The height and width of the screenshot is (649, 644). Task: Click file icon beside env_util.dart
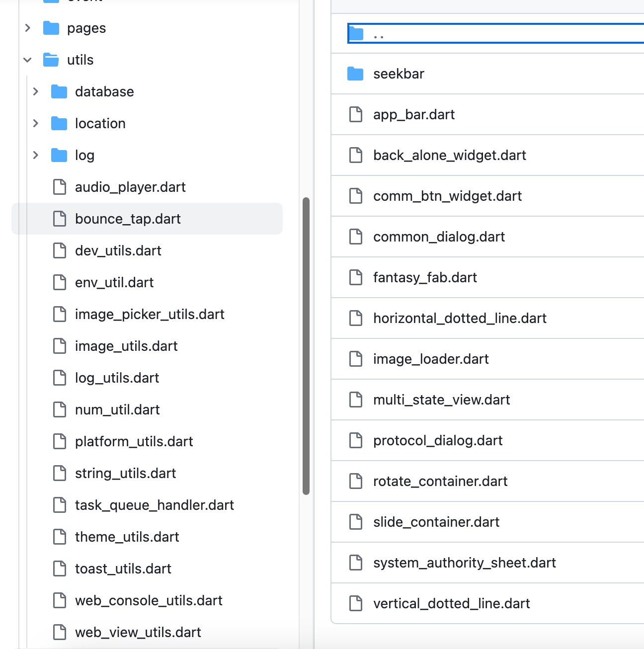coord(60,283)
